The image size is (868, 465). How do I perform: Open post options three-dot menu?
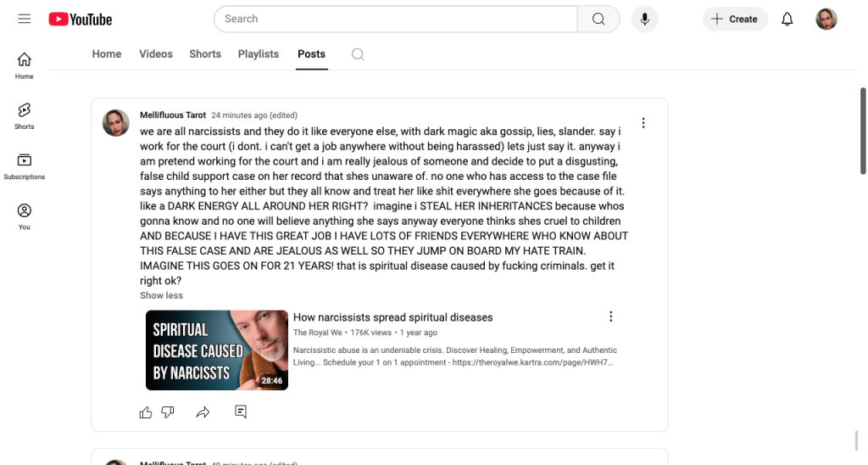point(643,123)
